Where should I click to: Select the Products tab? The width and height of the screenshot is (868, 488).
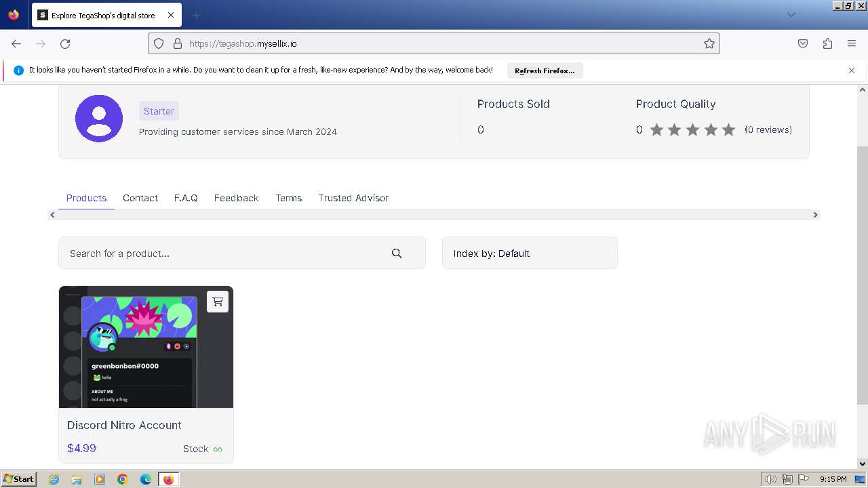(86, 198)
